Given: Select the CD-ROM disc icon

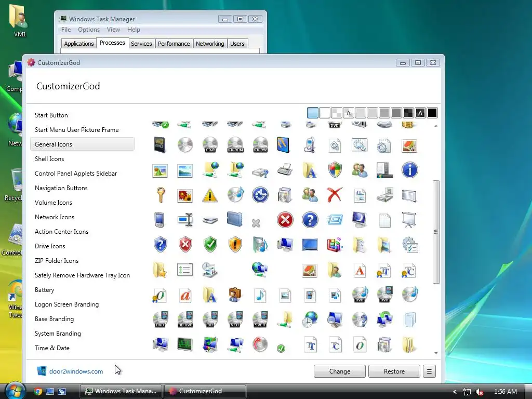Looking at the screenshot, I should (235, 145).
